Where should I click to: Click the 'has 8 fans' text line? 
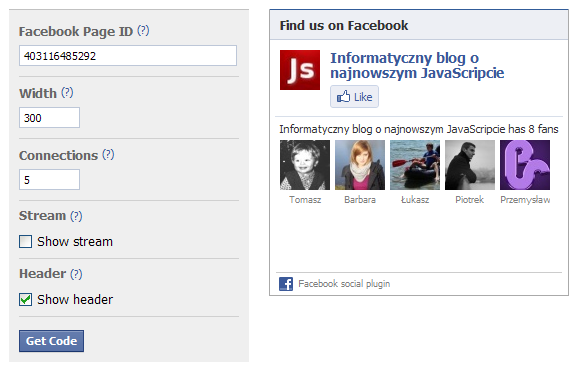click(x=419, y=129)
